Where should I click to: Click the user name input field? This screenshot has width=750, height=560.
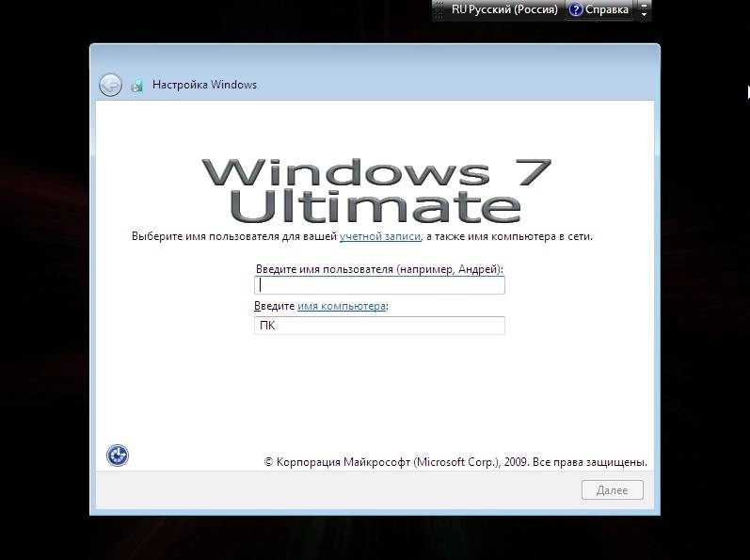click(x=379, y=285)
